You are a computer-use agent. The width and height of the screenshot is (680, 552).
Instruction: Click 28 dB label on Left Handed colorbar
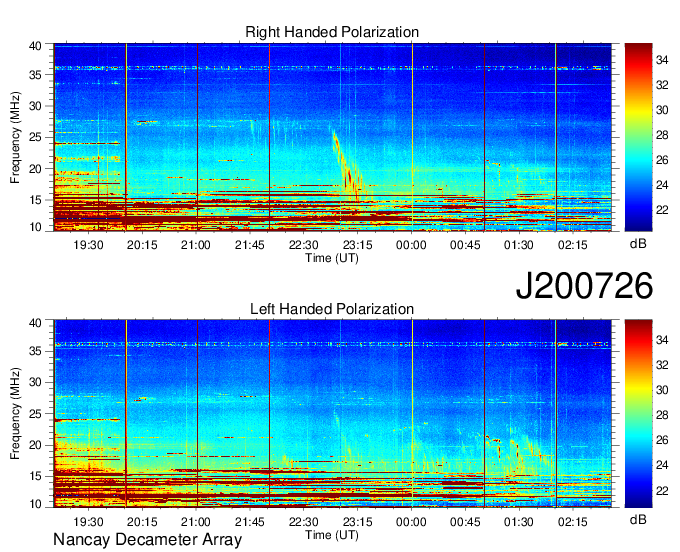pyautogui.click(x=662, y=415)
